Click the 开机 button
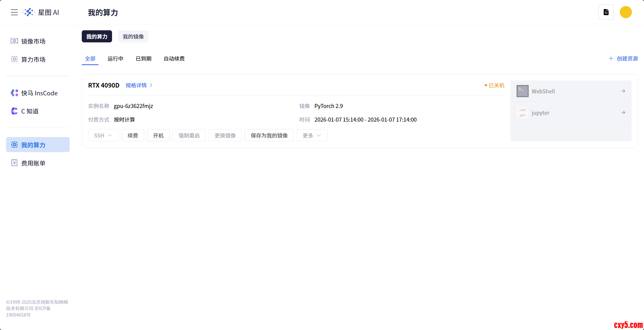 coord(158,135)
